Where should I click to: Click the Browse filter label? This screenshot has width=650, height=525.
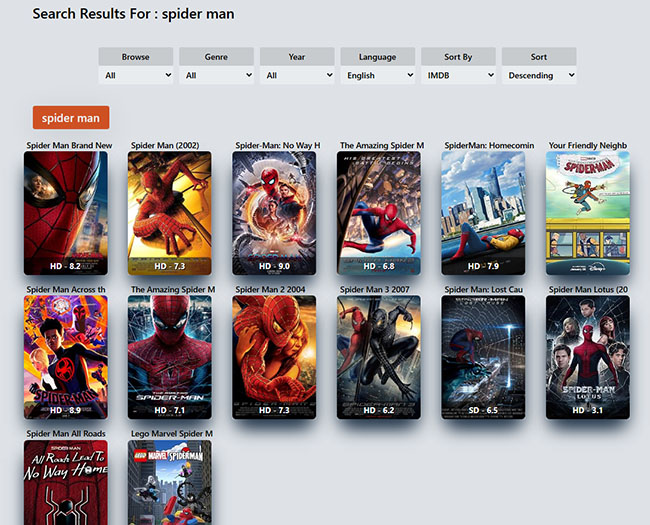tap(136, 57)
